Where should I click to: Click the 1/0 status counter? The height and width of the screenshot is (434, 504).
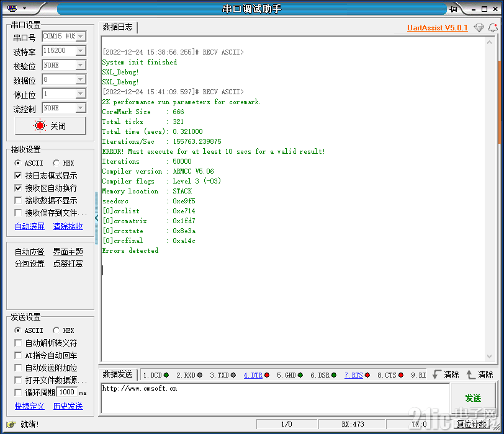[x=286, y=424]
